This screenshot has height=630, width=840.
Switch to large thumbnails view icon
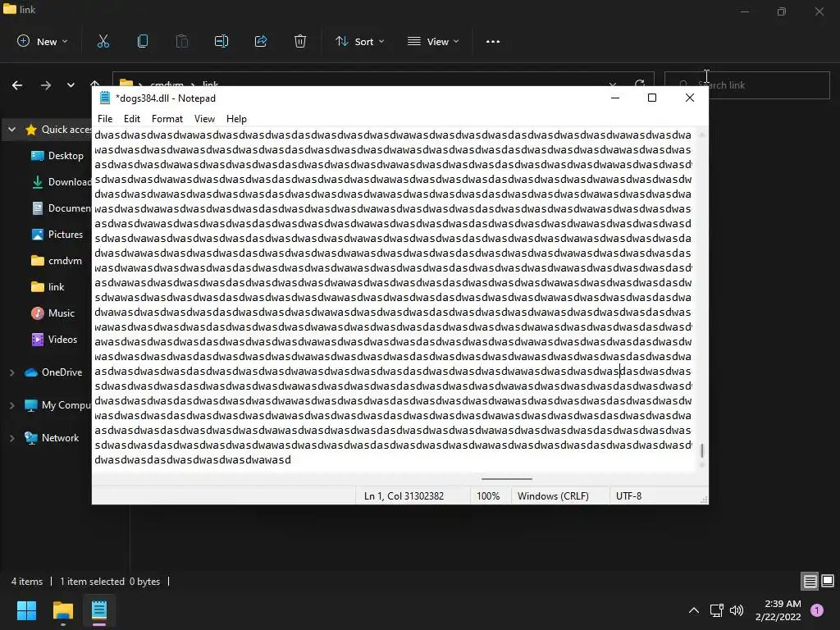(828, 582)
